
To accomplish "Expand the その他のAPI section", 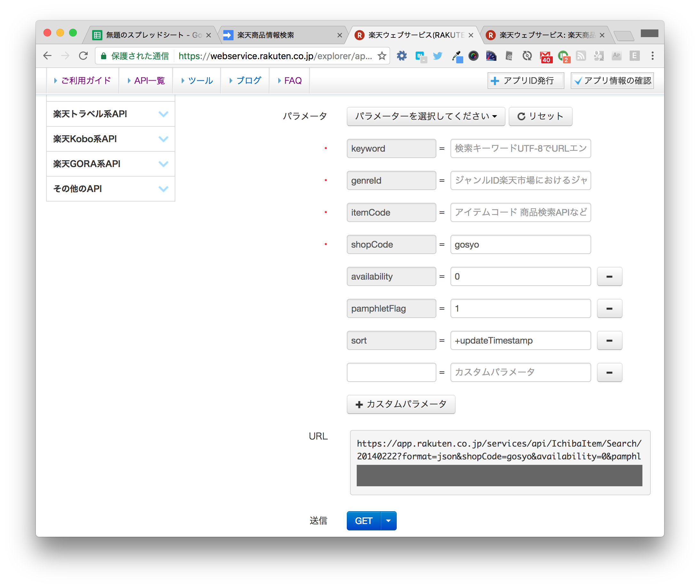I will (111, 189).
